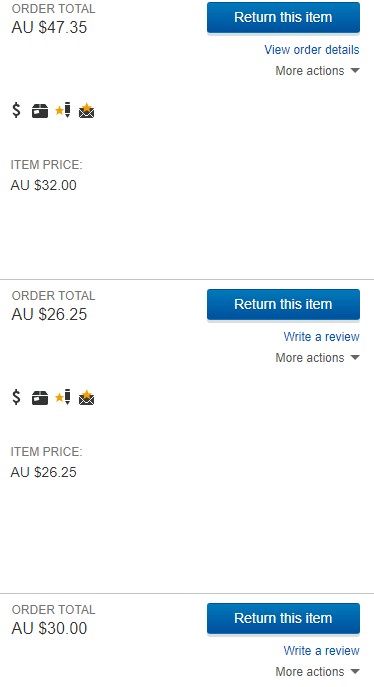Click the dollar paid icon for AU $26.25 order
The height and width of the screenshot is (687, 374).
point(16,397)
